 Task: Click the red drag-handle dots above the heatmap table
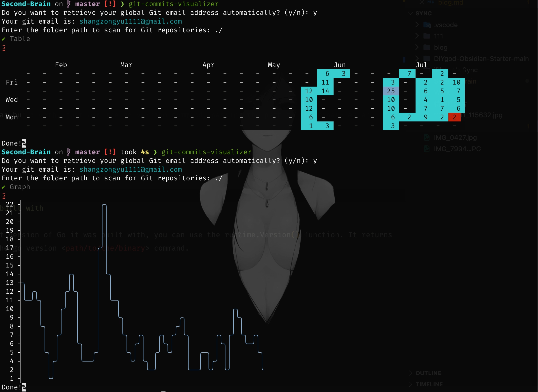click(4, 48)
